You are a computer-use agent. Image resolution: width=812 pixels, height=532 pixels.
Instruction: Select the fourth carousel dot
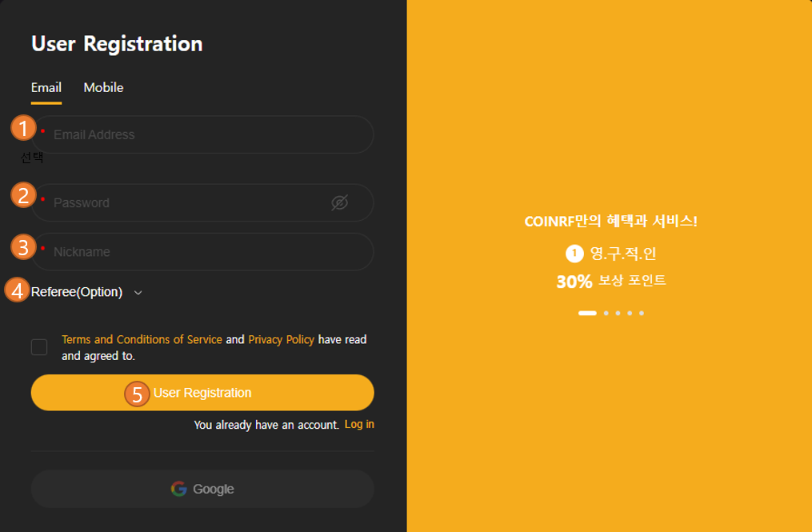[x=630, y=313]
